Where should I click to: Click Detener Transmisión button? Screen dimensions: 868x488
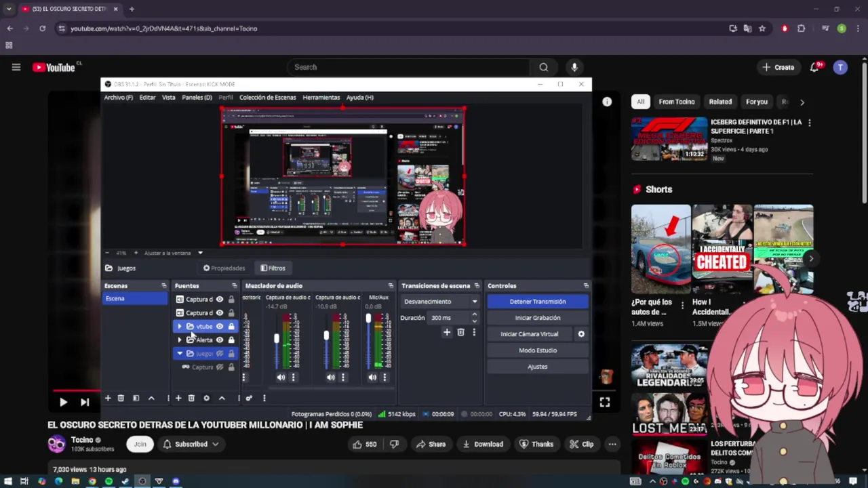[537, 302]
